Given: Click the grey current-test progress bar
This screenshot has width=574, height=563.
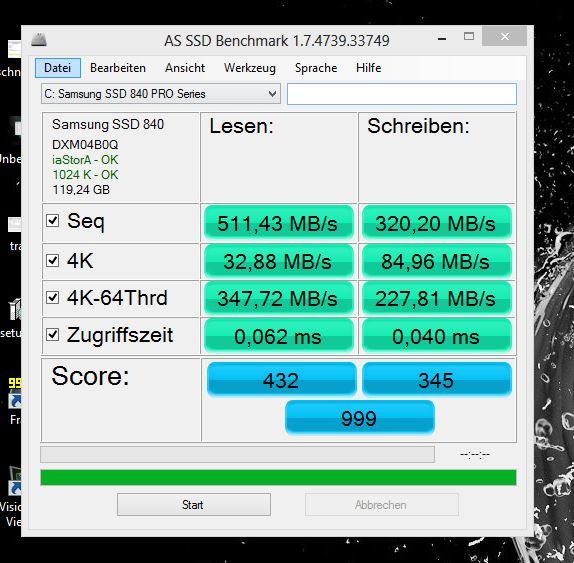Looking at the screenshot, I should click(238, 454).
